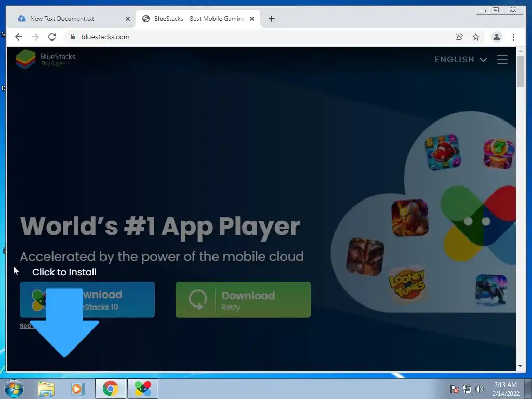The image size is (532, 399).
Task: Click Download BlueStacks 10 button
Action: [87, 300]
